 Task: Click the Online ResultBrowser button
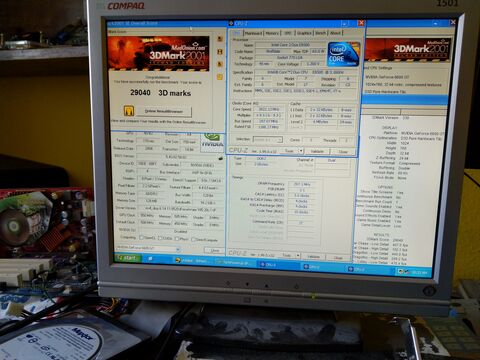(x=164, y=111)
